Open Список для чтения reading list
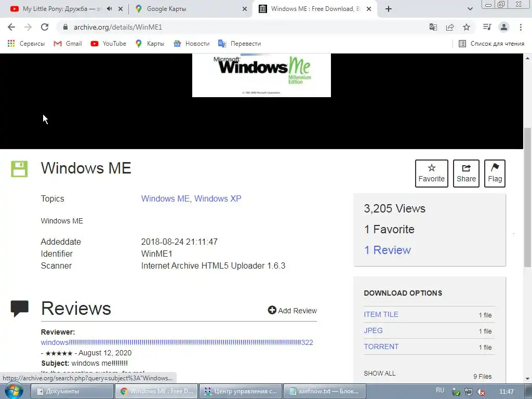 (x=491, y=44)
